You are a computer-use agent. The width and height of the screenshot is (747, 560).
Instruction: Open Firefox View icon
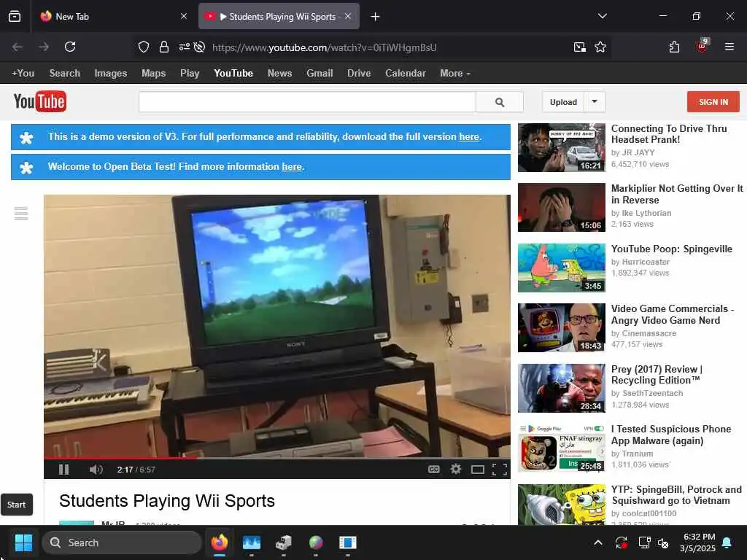pyautogui.click(x=15, y=16)
